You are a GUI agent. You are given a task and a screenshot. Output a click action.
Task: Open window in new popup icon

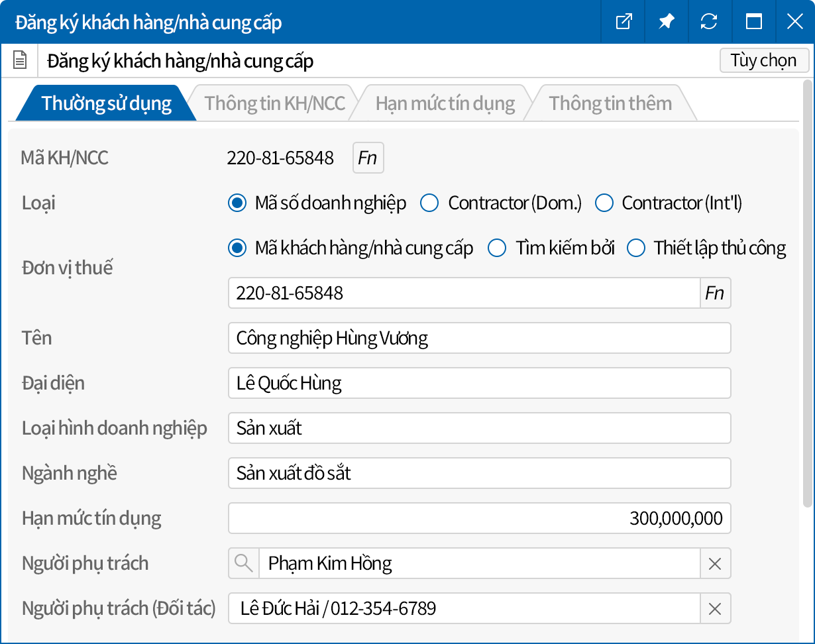(x=624, y=22)
